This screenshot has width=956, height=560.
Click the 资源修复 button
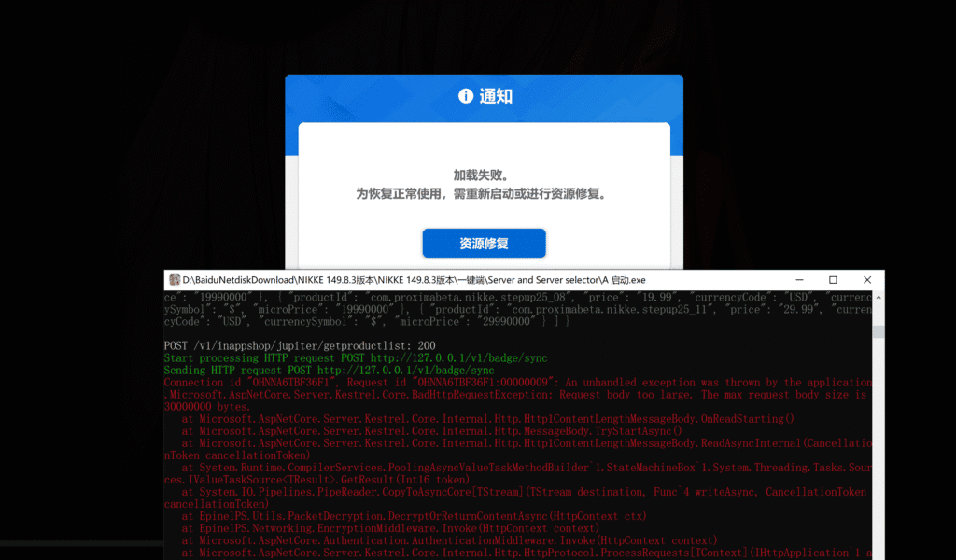[485, 244]
